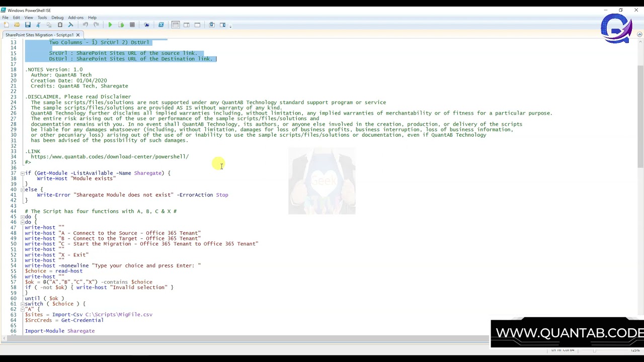The image size is (644, 362).
Task: Show script pane on top layout
Action: pos(176,25)
